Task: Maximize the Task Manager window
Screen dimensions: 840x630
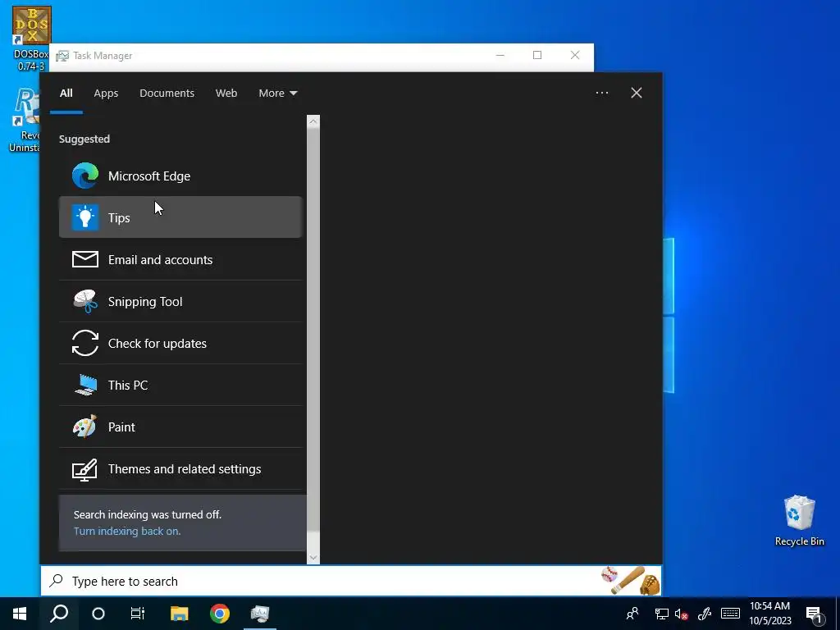Action: [537, 55]
